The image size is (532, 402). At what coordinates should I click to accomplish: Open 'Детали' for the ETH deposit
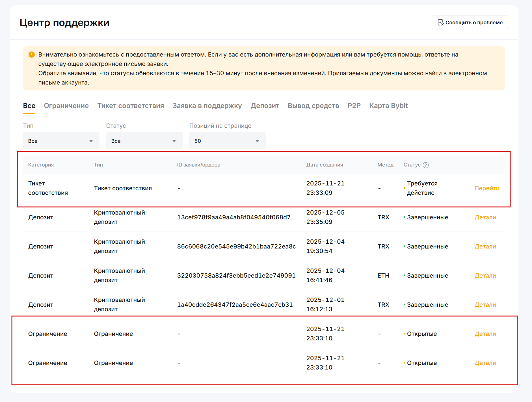485,276
